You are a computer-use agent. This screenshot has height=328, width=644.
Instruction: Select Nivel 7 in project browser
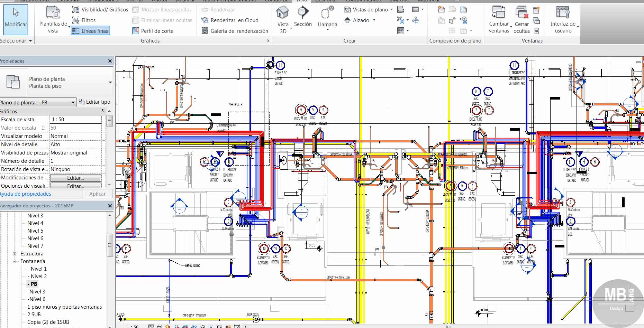pos(35,246)
